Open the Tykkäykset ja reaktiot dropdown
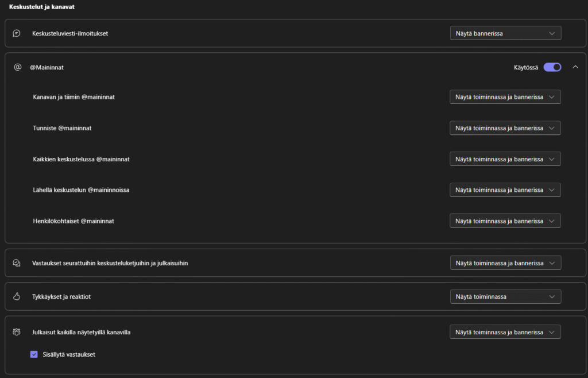This screenshot has height=378, width=588. (x=505, y=297)
